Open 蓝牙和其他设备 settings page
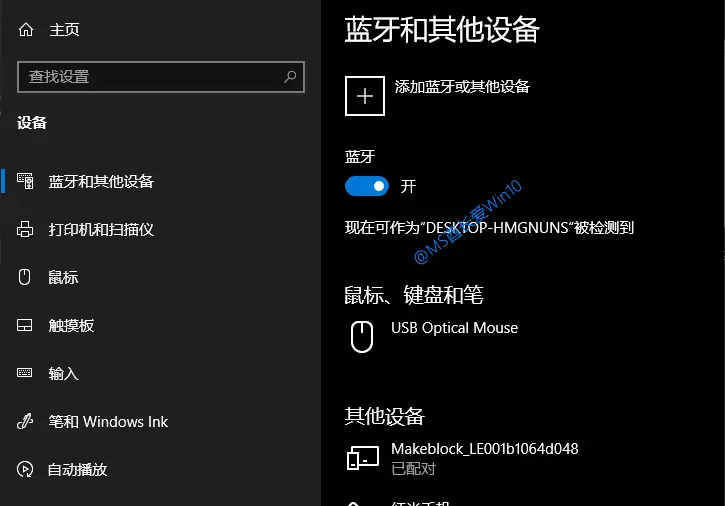Screen dimensions: 725x506 tap(101, 181)
